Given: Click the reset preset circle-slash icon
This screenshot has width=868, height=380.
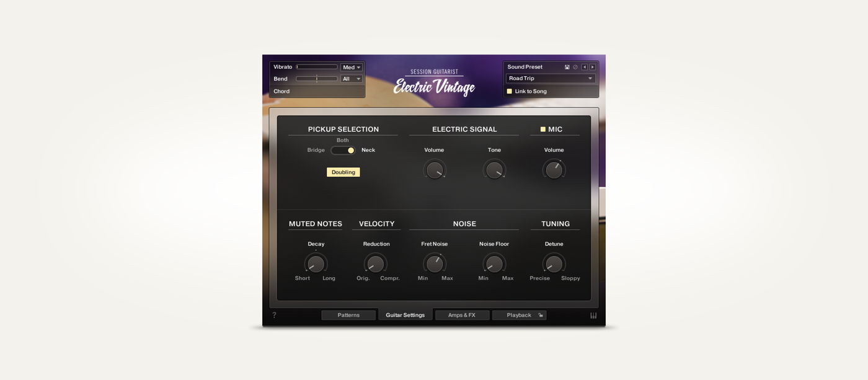Looking at the screenshot, I should 575,67.
